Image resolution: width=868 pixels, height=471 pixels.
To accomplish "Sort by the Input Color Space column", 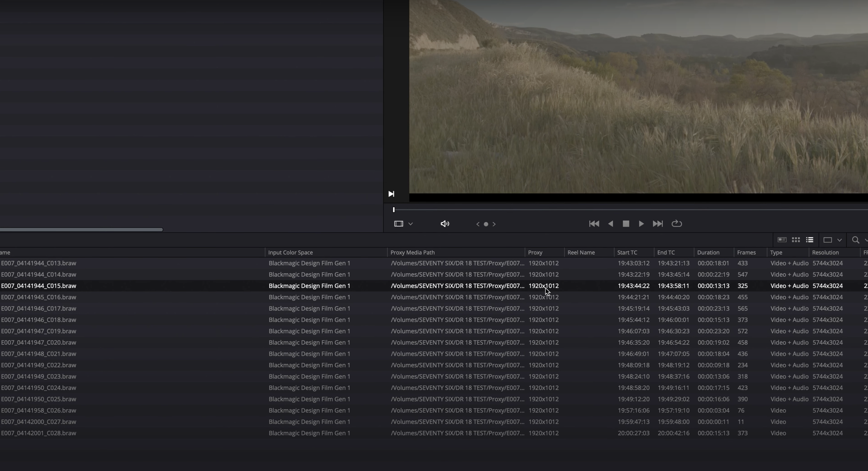I will click(x=290, y=252).
